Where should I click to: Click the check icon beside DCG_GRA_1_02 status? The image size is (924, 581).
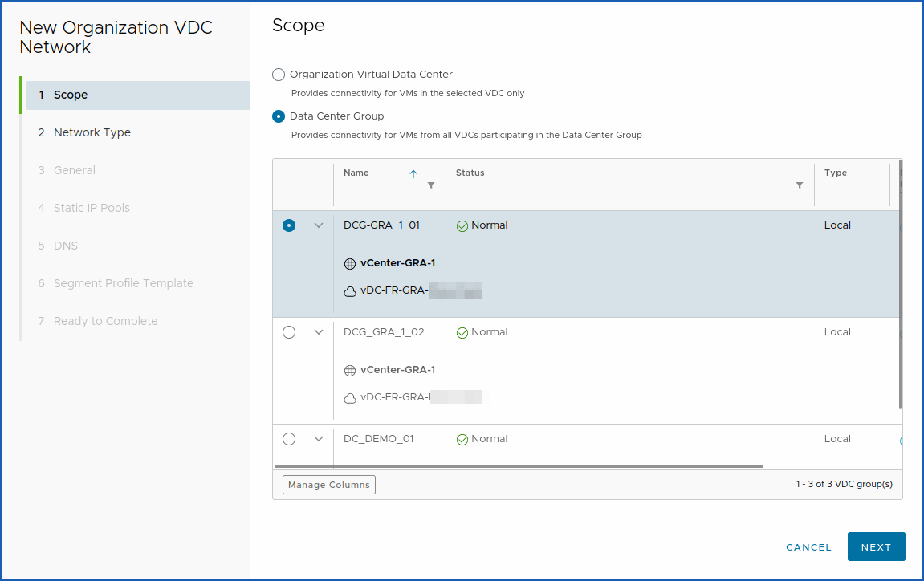pyautogui.click(x=462, y=332)
